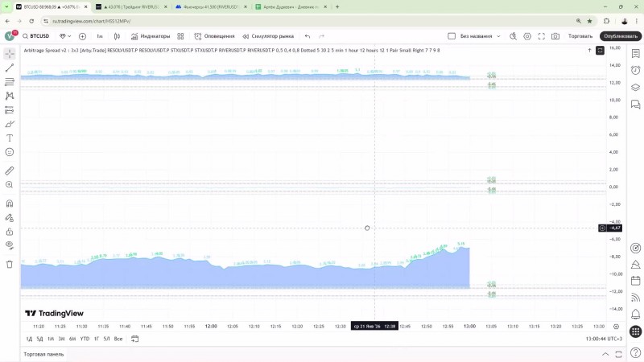Click the browser address bar URL
Screen dimensions: 644x362
pyautogui.click(x=91, y=21)
